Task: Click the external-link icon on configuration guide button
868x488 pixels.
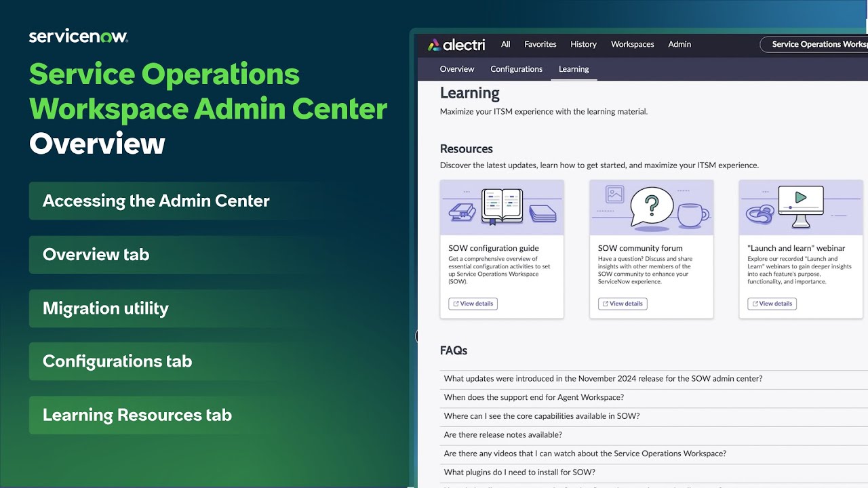Action: click(x=456, y=304)
